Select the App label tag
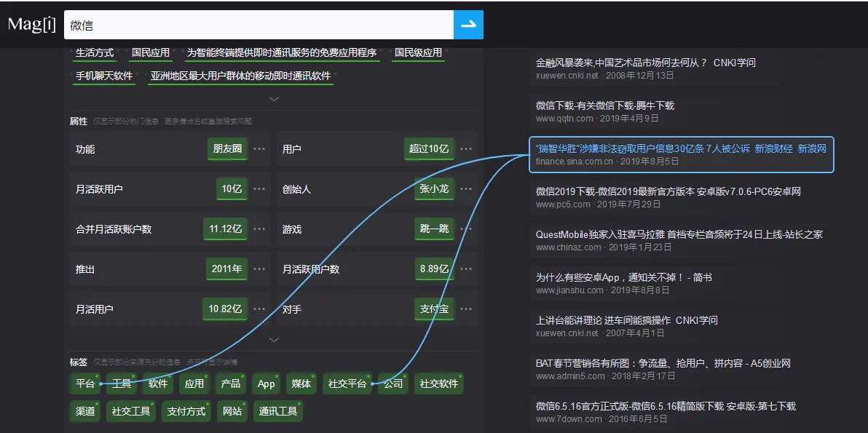 pos(267,384)
